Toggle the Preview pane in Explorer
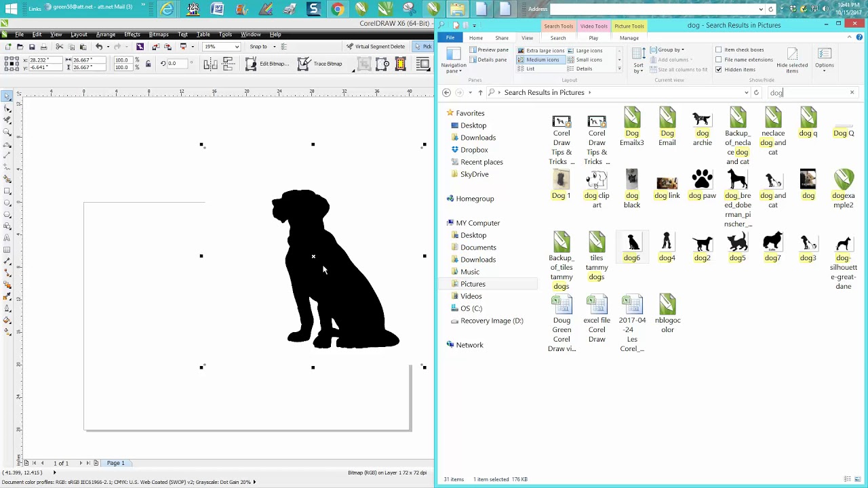The image size is (868, 488). pyautogui.click(x=488, y=50)
